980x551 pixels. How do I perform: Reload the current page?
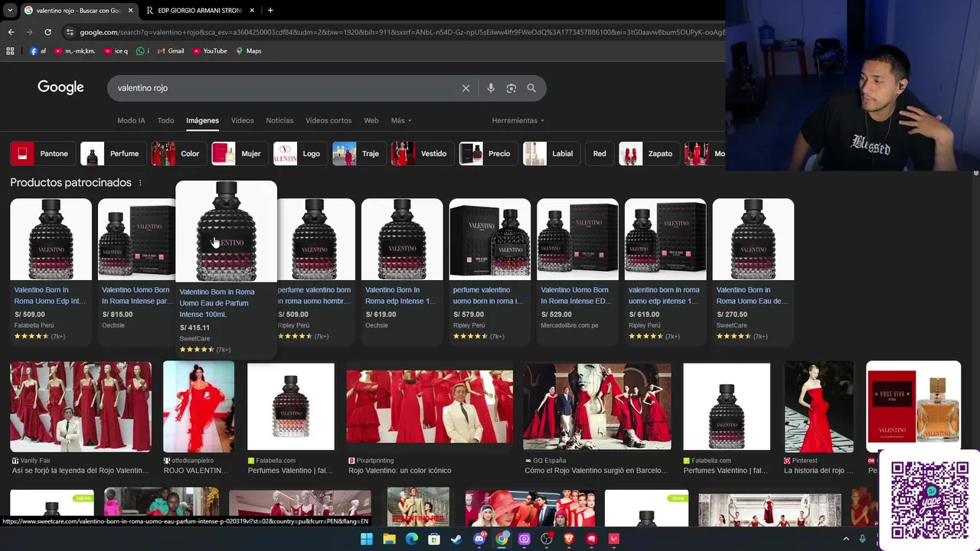[47, 32]
